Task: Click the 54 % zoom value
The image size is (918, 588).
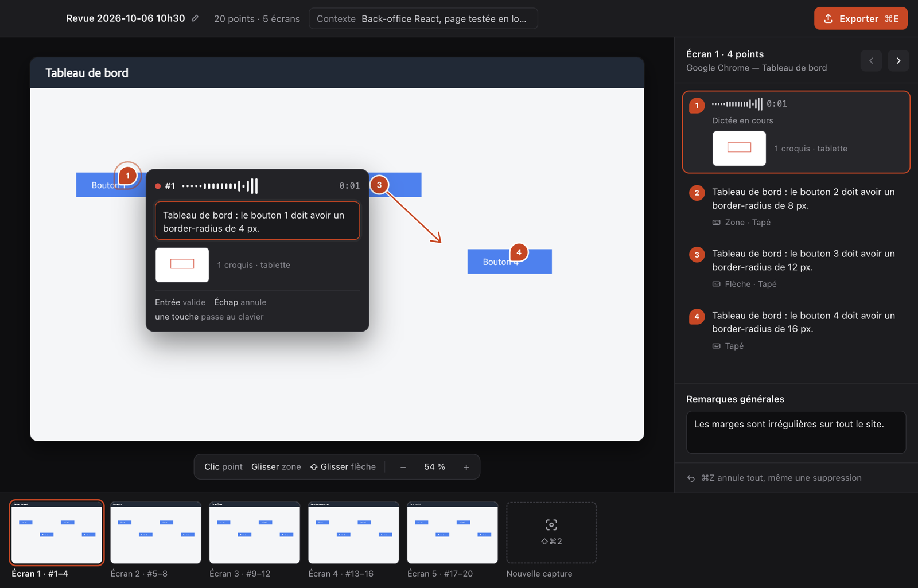Action: 434,467
